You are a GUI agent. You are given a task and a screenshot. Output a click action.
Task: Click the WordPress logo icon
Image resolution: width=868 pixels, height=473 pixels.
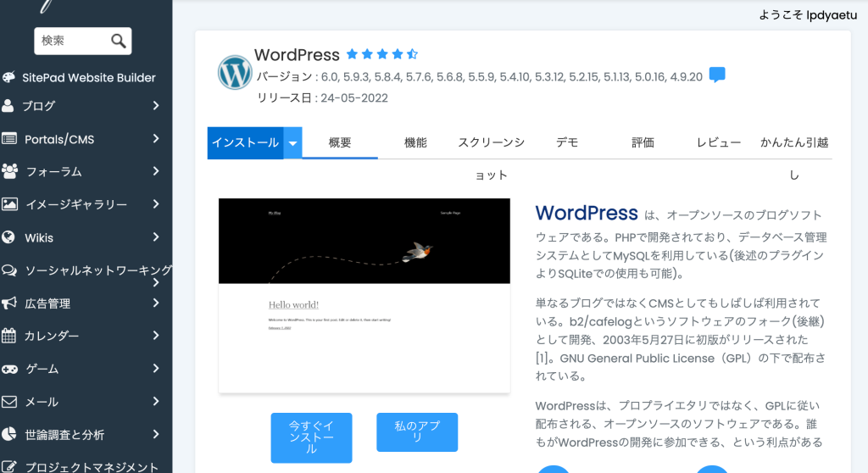tap(235, 72)
